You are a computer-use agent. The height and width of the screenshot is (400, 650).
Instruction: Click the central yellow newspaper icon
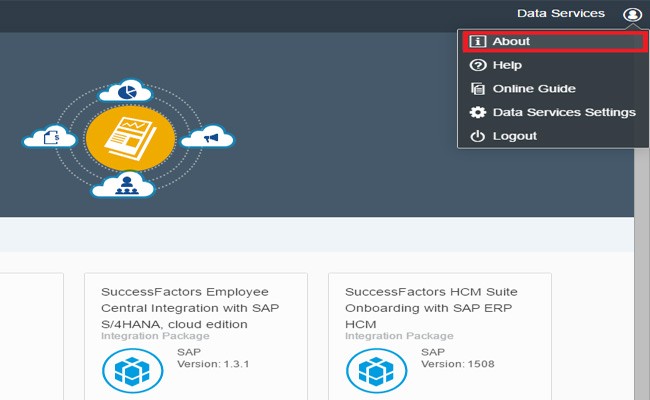pyautogui.click(x=131, y=138)
